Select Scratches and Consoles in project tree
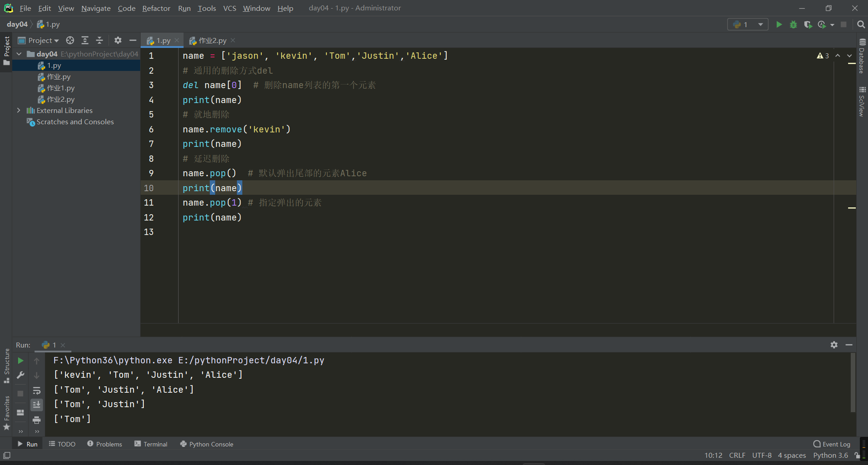 [75, 122]
